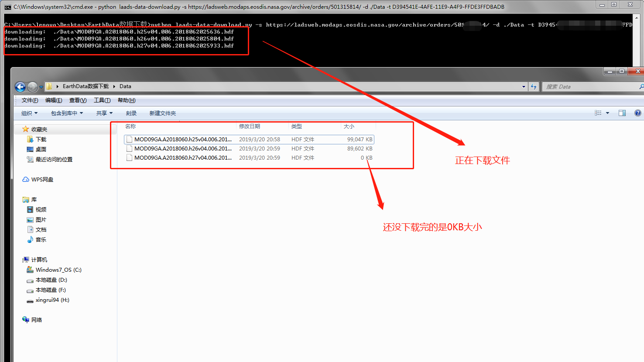Toggle the preview pane button
This screenshot has width=644, height=362.
pyautogui.click(x=622, y=113)
